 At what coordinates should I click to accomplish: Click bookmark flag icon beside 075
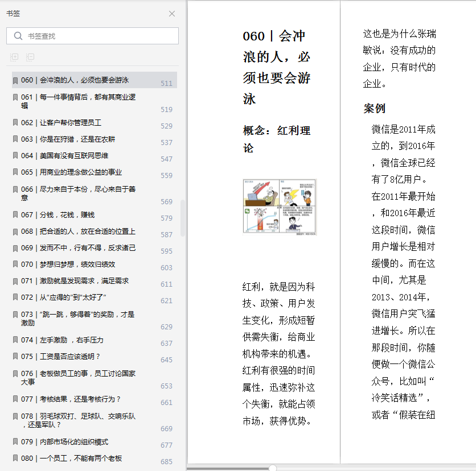(15, 356)
